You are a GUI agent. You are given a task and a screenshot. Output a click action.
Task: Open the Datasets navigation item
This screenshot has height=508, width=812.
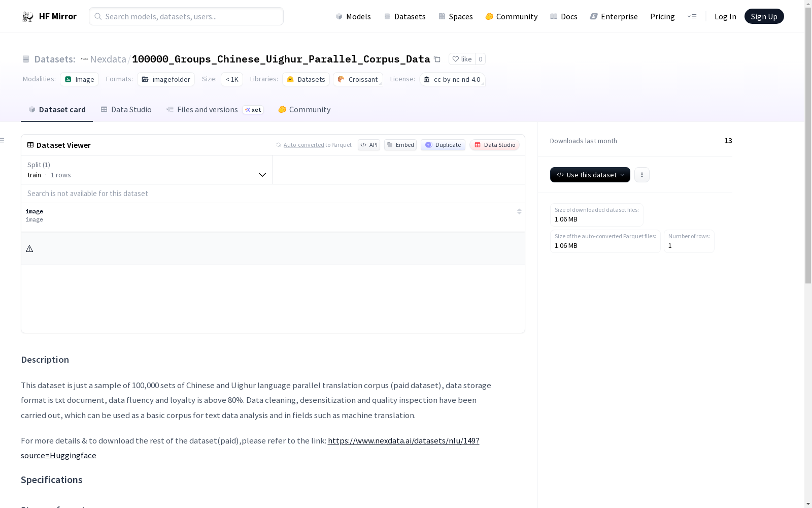tap(404, 16)
